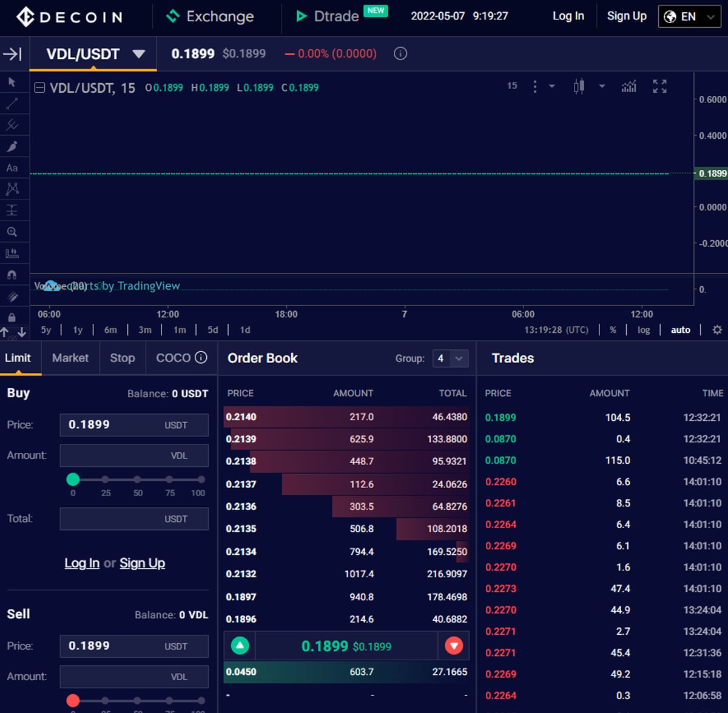Click the buy amount slider handle

click(x=73, y=480)
